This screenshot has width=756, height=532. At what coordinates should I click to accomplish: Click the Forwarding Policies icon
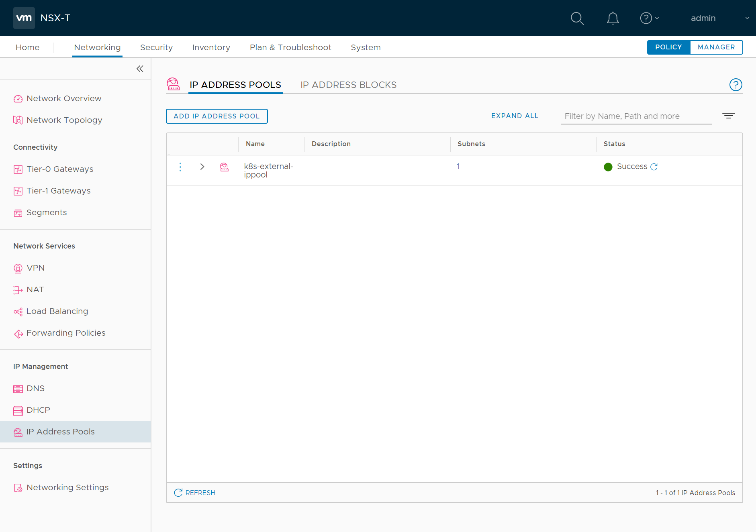pyautogui.click(x=18, y=334)
